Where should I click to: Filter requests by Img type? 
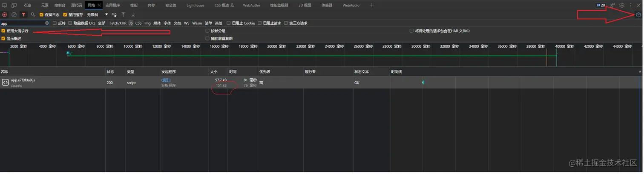(147, 23)
